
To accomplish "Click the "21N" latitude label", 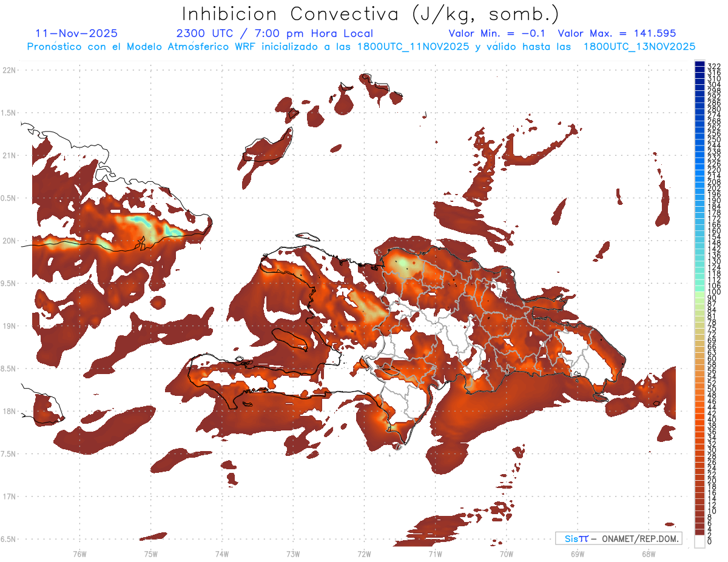I will 10,155.
